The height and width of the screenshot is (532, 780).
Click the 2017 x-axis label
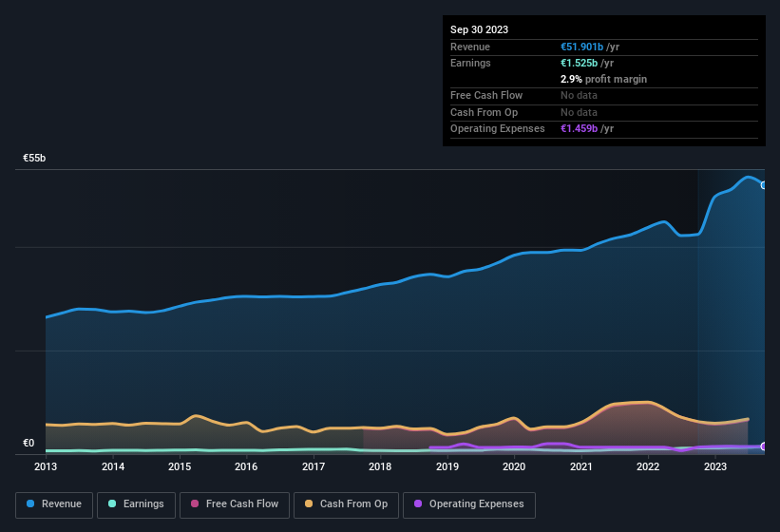(314, 466)
